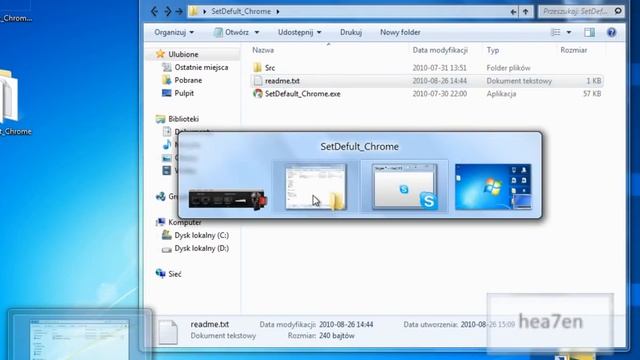Viewport: 640px width, 360px height.
Task: Switch to the dark media player thumbnail
Action: pos(228,200)
